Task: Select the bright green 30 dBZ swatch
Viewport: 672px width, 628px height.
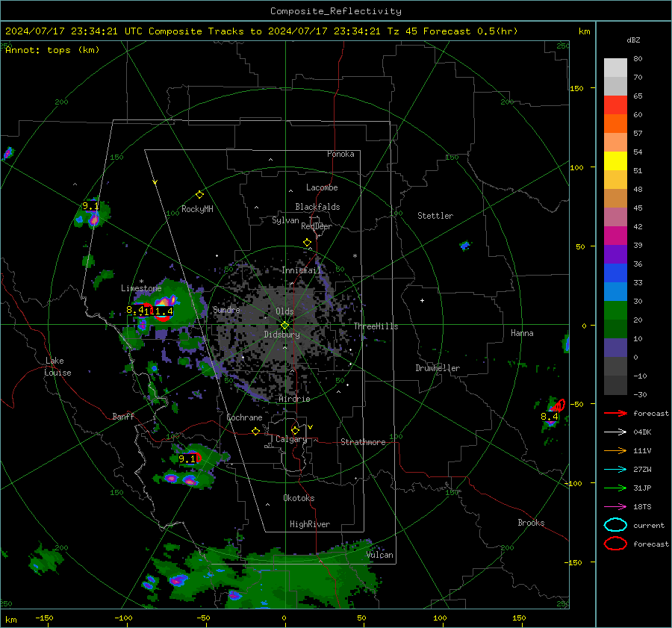Action: [x=615, y=311]
